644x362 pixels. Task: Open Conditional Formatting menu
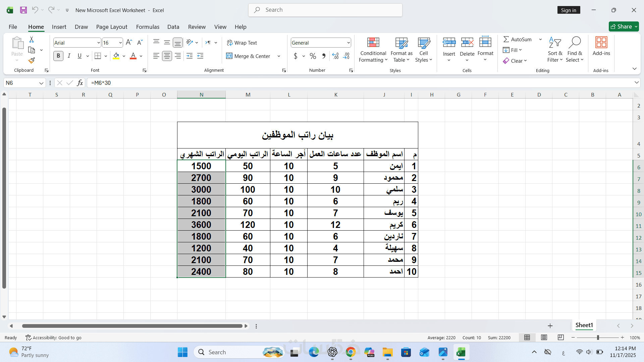point(373,50)
